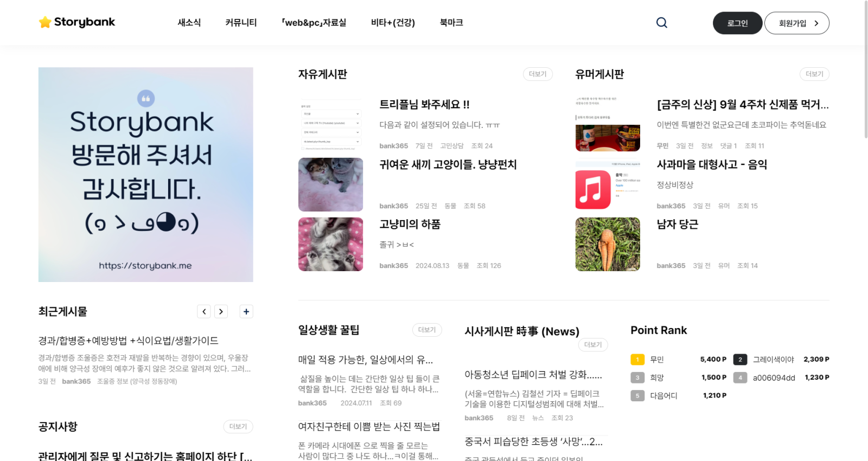This screenshot has width=868, height=461.
Task: Open the 북마크 menu item
Action: pos(451,23)
